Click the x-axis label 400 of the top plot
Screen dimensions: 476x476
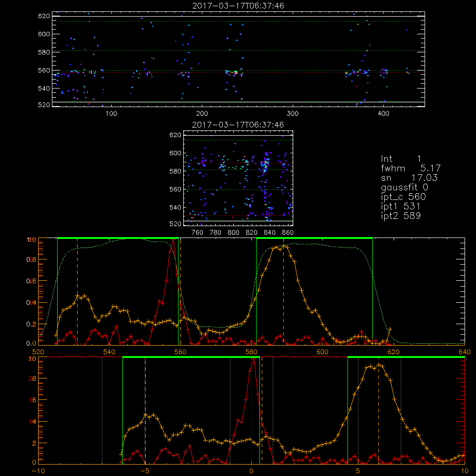[383, 114]
